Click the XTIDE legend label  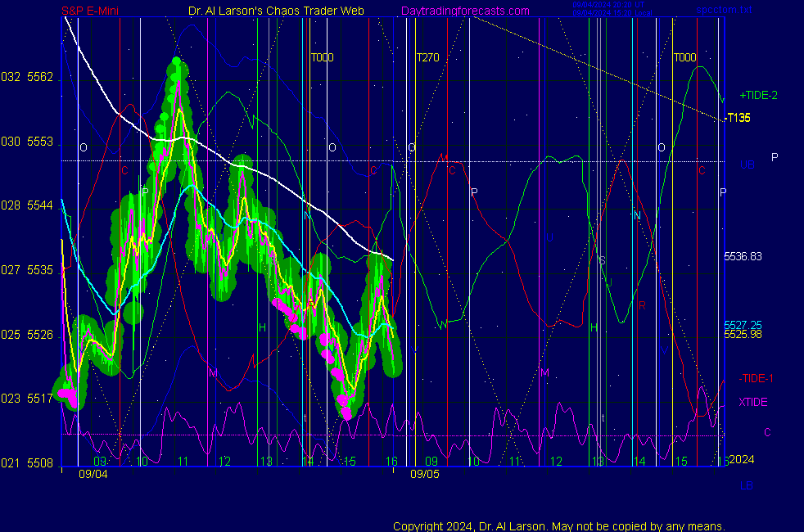[x=752, y=402]
